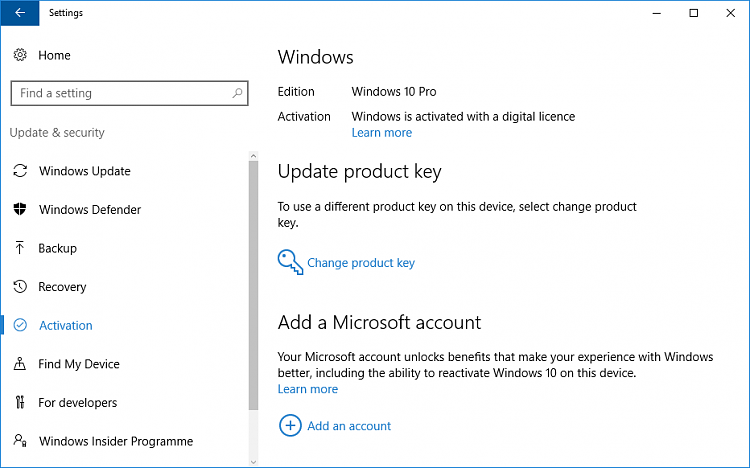Click the Change product key link
Viewport: 750px width, 468px height.
361,263
